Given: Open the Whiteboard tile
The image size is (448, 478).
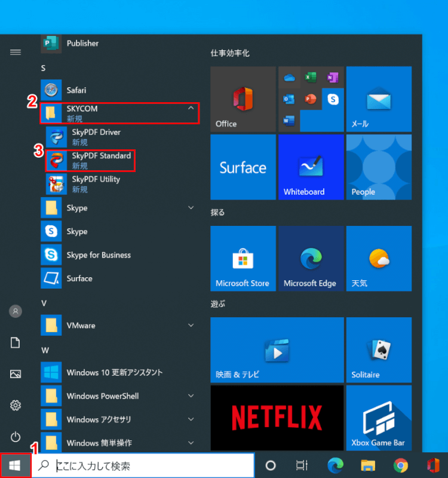Looking at the screenshot, I should click(x=311, y=167).
